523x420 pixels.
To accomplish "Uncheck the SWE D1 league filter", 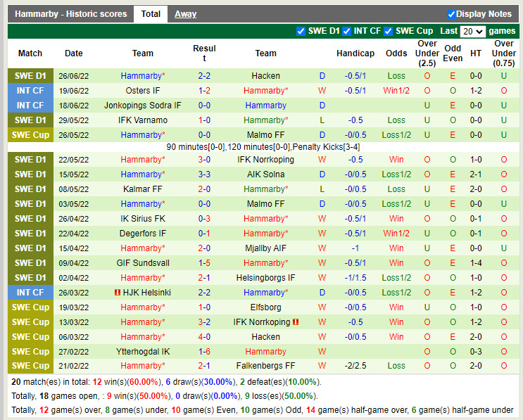I will click(301, 31).
